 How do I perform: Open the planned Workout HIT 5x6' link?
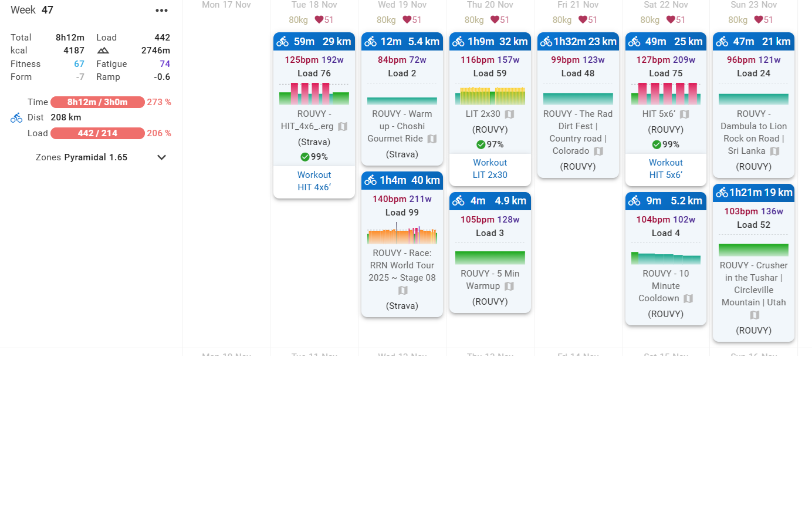[x=666, y=169]
